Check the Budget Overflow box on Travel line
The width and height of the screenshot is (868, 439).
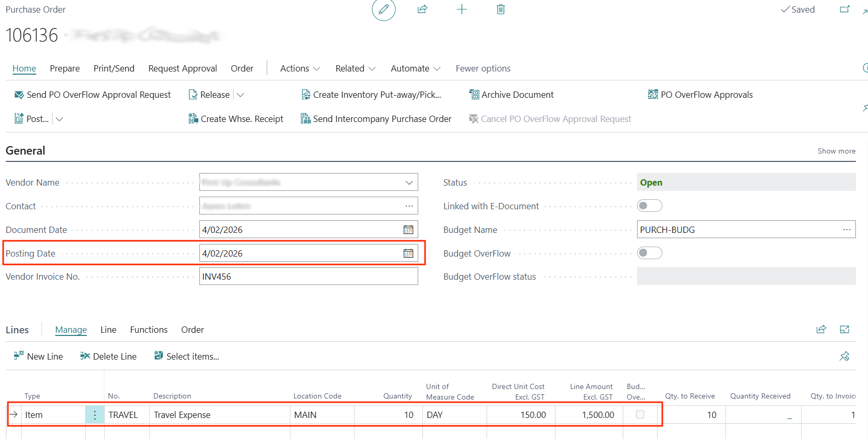click(640, 414)
